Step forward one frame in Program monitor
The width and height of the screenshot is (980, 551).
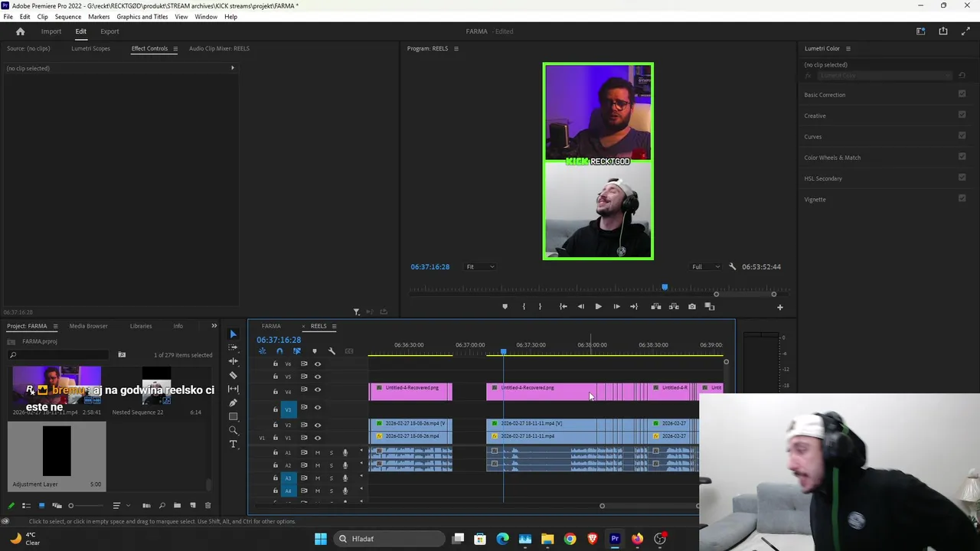point(616,307)
